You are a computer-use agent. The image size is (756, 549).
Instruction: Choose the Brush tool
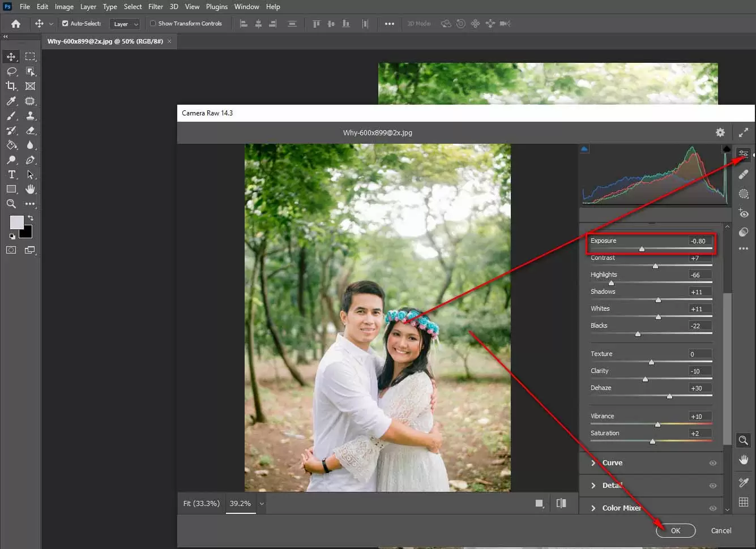click(x=11, y=115)
